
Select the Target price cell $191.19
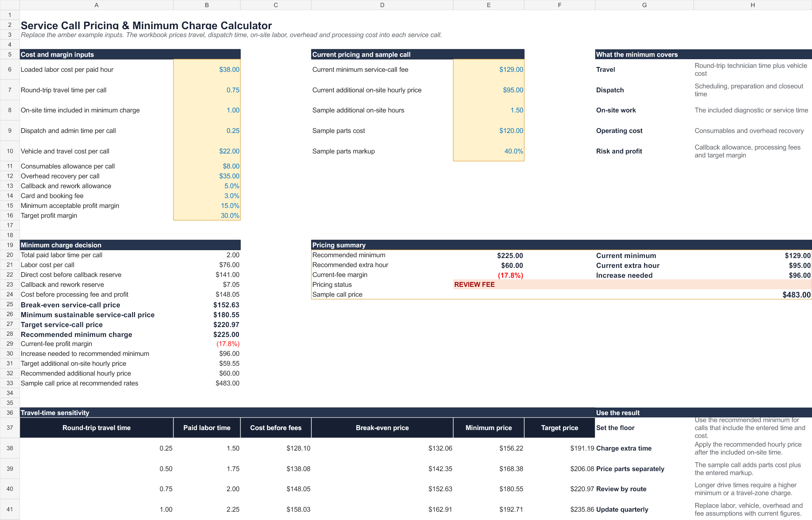[560, 448]
